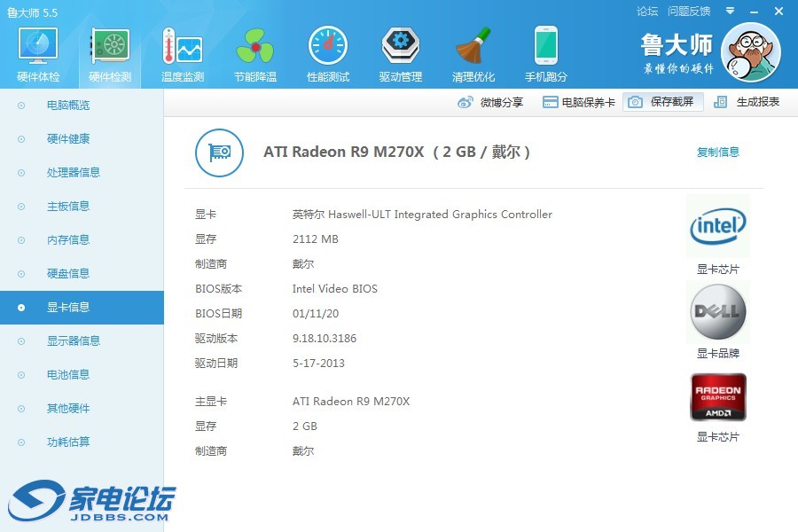Viewport: 798px width, 532px height.
Task: Click the report icon for 生成报表
Action: 720,102
